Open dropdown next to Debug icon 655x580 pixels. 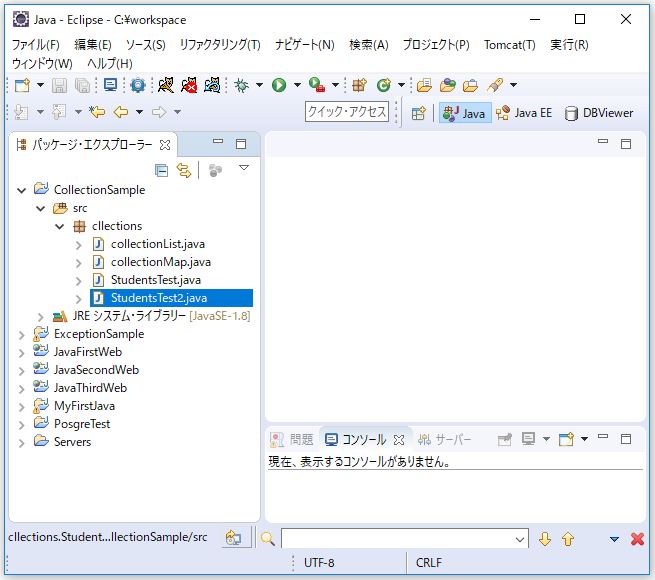[259, 85]
